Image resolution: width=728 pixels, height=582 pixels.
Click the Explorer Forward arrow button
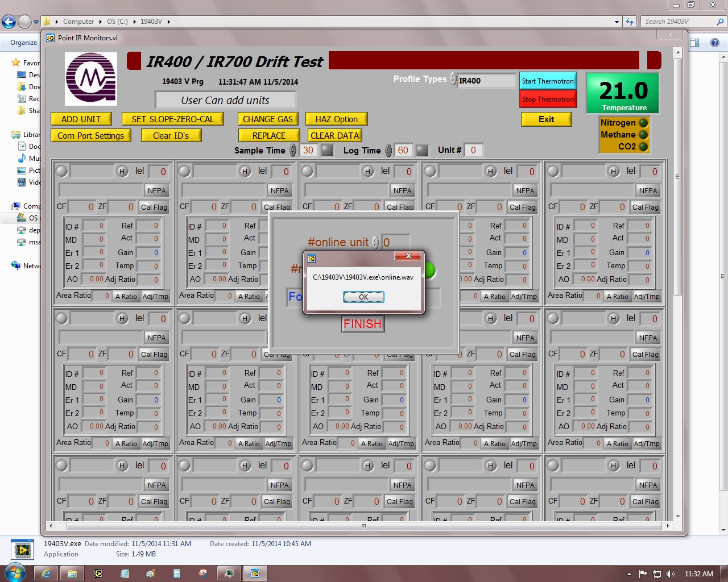click(x=24, y=22)
